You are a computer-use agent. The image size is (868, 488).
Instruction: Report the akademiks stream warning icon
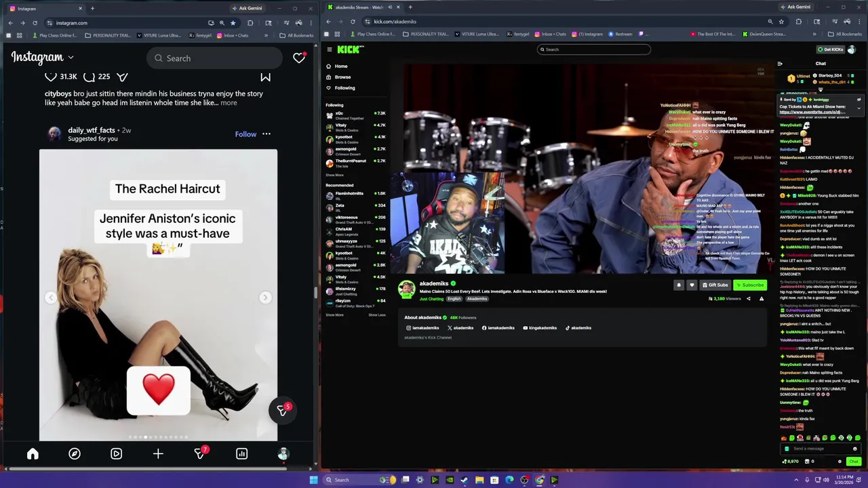762,299
